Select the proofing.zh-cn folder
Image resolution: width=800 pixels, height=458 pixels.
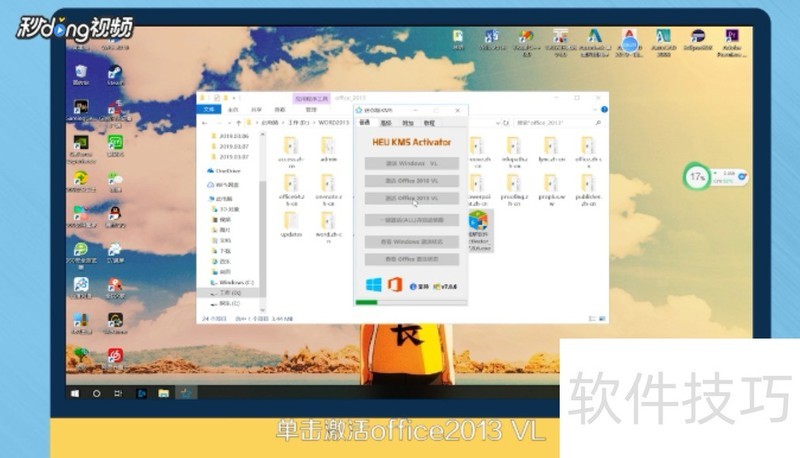[514, 190]
